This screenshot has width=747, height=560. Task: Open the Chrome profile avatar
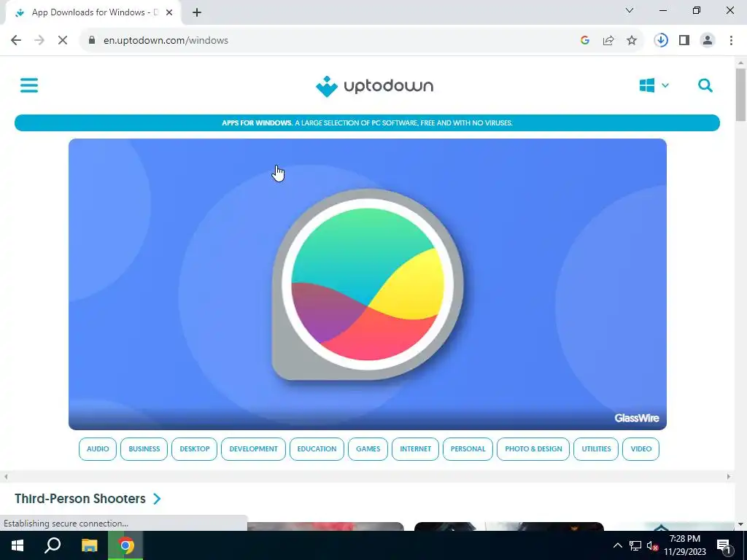pos(708,41)
